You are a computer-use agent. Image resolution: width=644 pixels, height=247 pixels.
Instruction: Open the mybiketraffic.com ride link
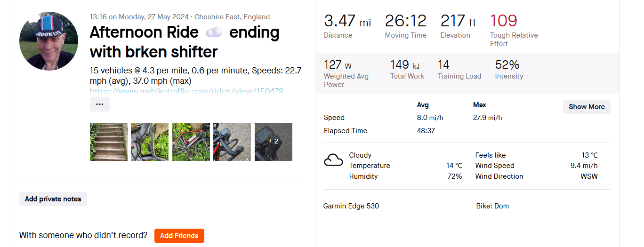coord(186,91)
